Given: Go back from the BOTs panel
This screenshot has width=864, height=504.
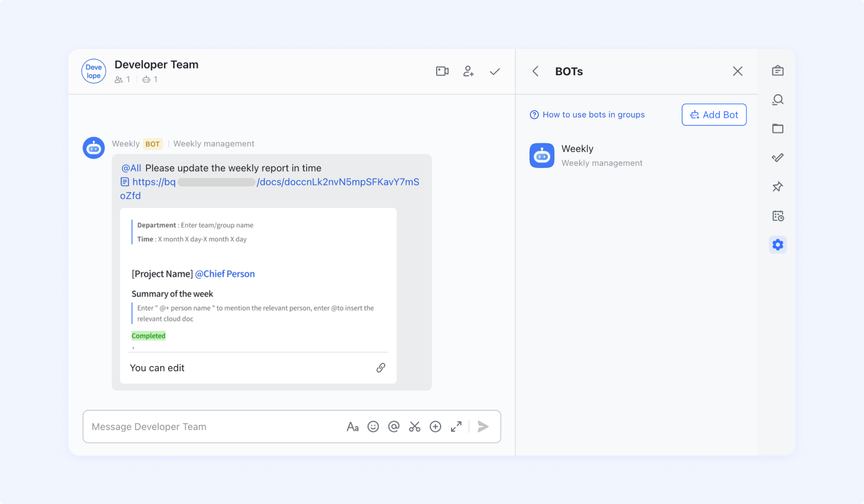Looking at the screenshot, I should coord(535,71).
